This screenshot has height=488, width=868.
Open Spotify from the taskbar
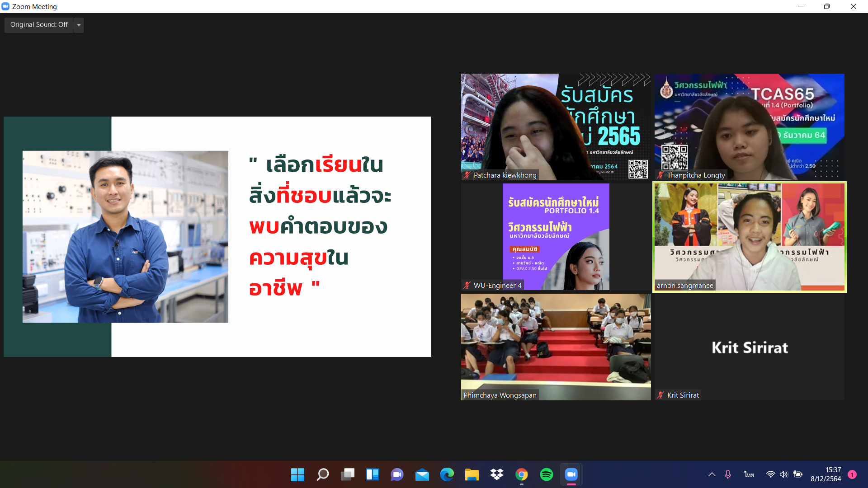(546, 474)
